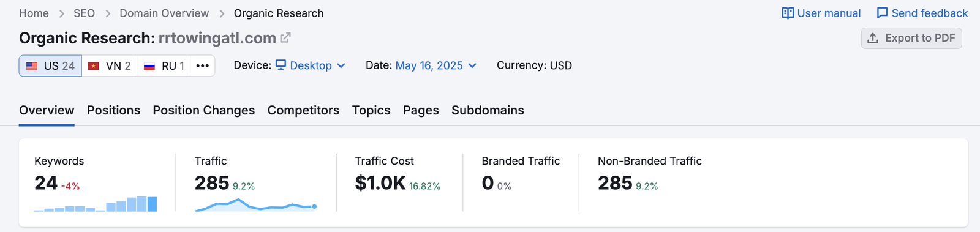The height and width of the screenshot is (232, 980).
Task: Switch to the Position Changes tab
Action: pyautogui.click(x=204, y=110)
